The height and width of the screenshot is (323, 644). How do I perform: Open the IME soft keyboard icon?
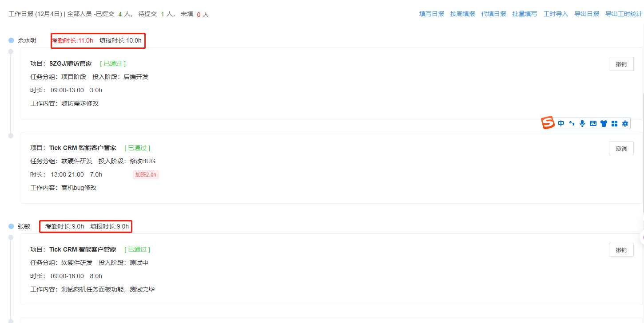coord(593,123)
